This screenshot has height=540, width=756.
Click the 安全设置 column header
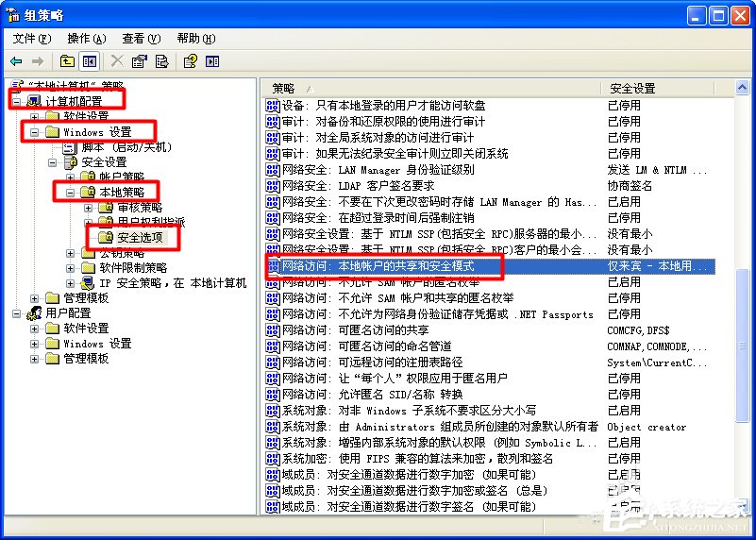pos(658,88)
